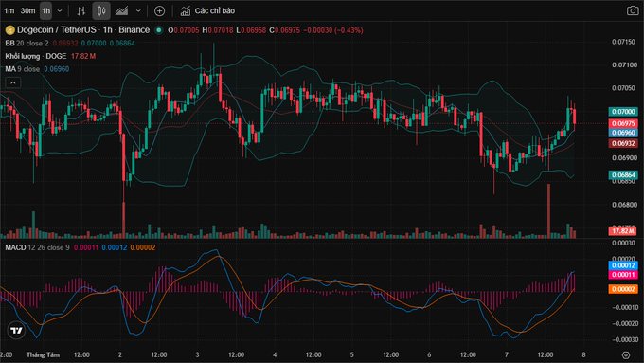Screen dimensions: 644x363
Task: Click the 0.06960 MA price label
Action: pos(623,133)
